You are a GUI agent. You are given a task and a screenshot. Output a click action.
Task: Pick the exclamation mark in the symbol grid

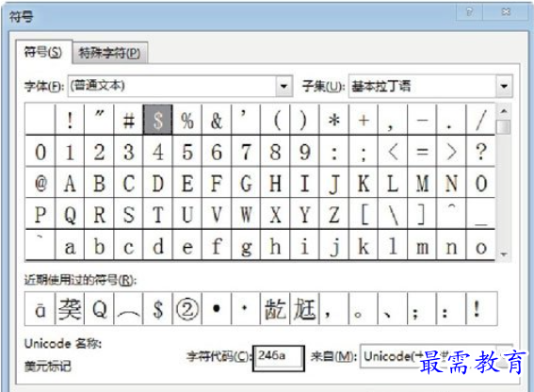click(x=70, y=120)
